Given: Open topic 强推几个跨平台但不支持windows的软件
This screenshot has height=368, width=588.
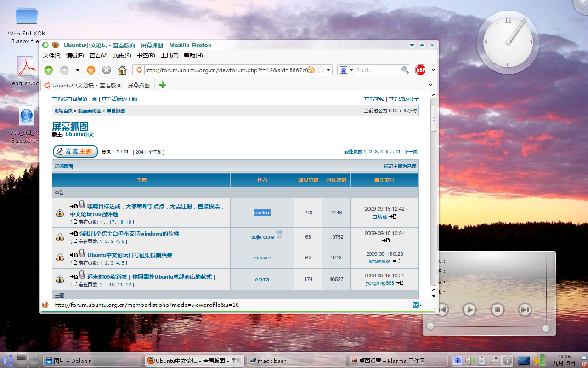Looking at the screenshot, I should [x=129, y=234].
